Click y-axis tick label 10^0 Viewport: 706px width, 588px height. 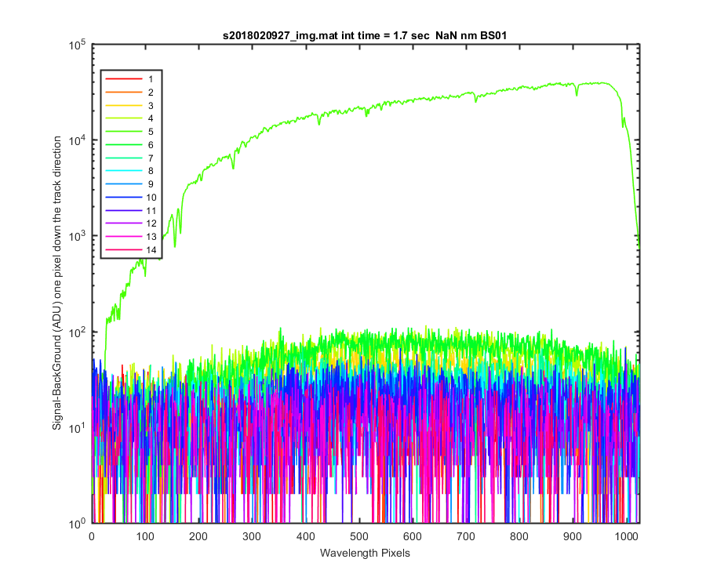click(x=77, y=524)
